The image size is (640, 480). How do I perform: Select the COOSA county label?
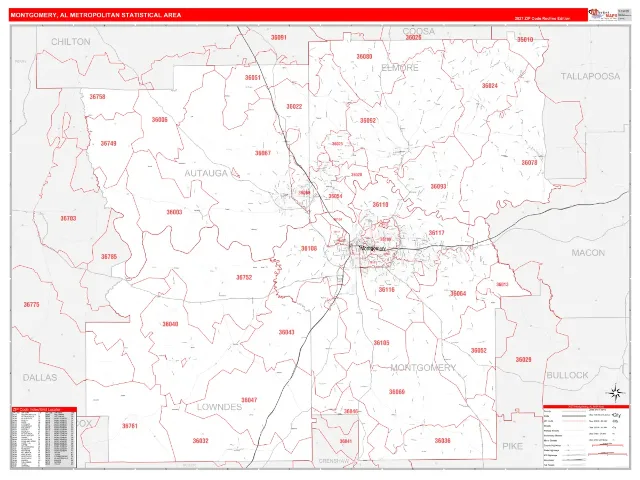pyautogui.click(x=419, y=31)
